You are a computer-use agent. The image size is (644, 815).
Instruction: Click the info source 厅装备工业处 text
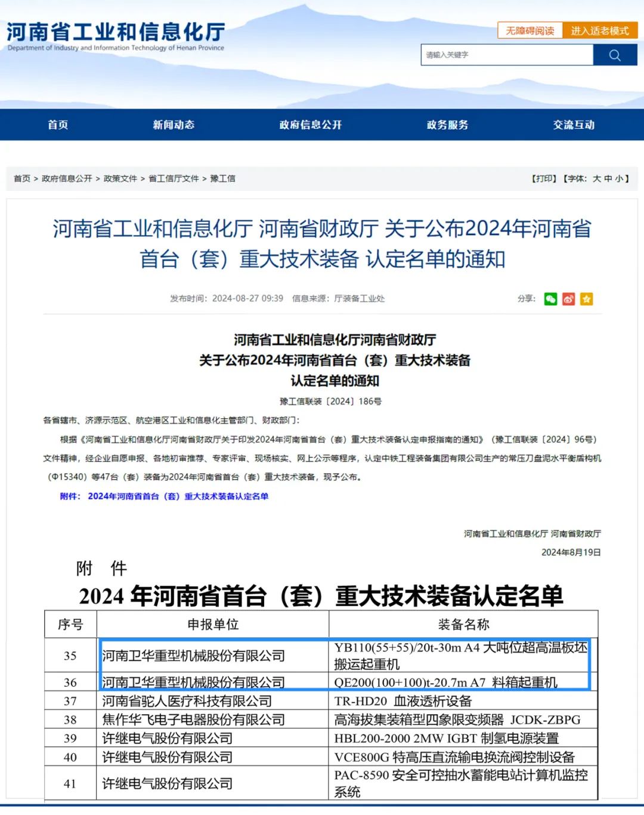(360, 298)
